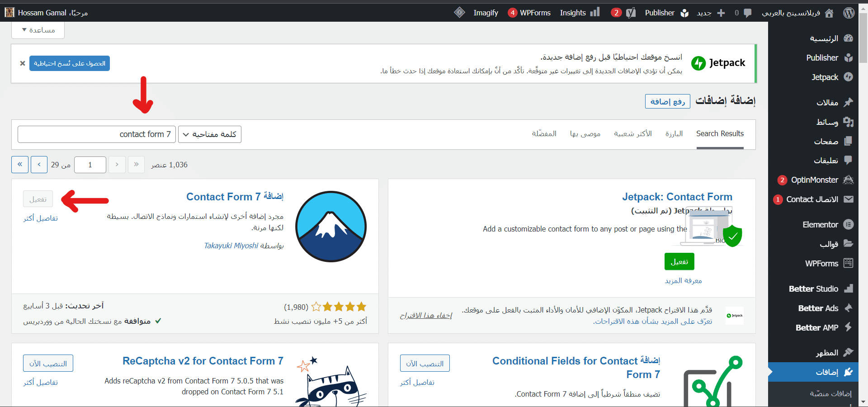
Task: Open comments bubble icon in admin bar
Action: click(x=748, y=13)
